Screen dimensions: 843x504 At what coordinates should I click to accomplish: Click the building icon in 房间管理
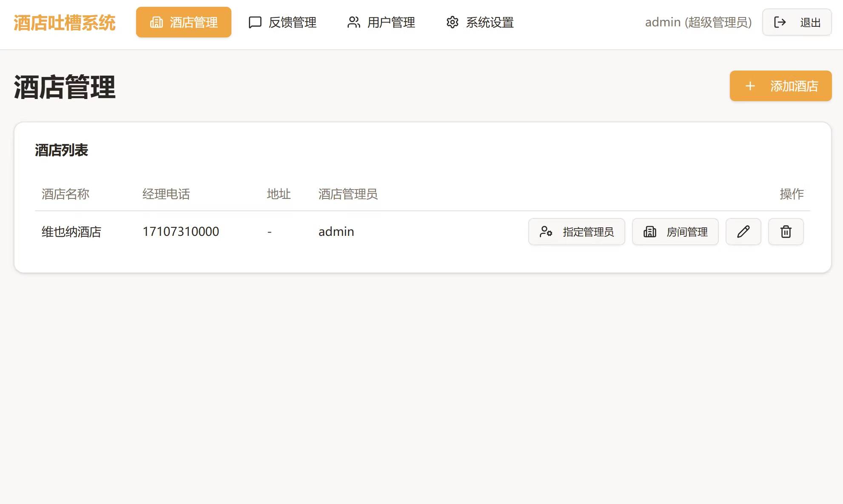649,232
